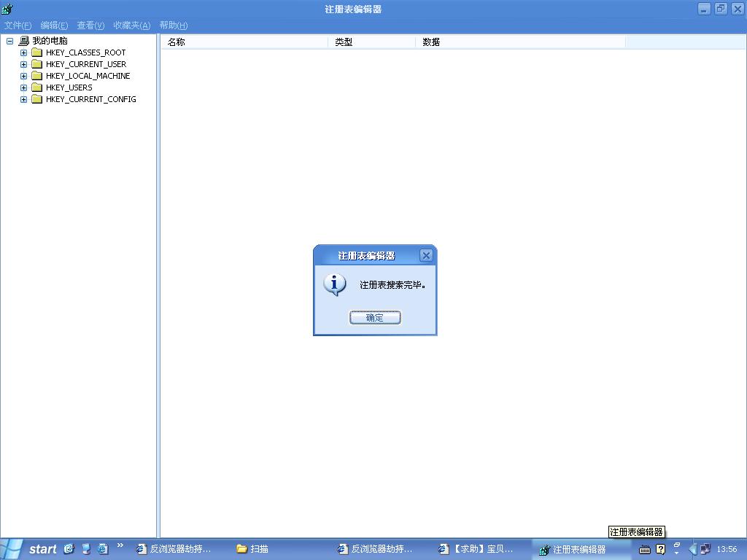Click the show desktop quick launch icon
Image resolution: width=747 pixels, height=560 pixels.
86,548
